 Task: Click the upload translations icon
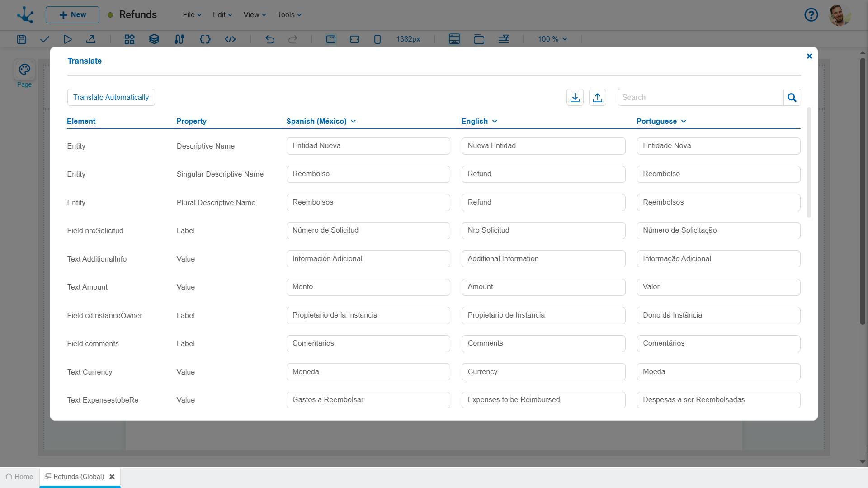[597, 98]
